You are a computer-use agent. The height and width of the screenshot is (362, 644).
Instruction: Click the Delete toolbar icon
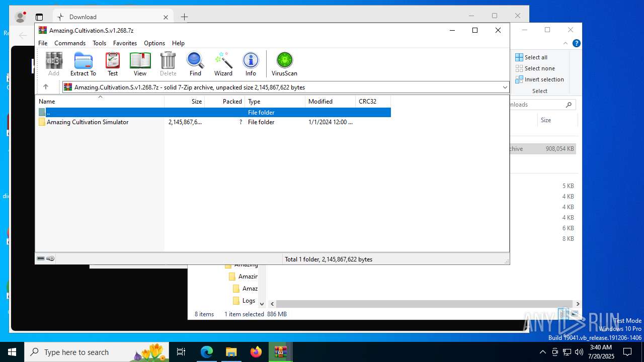pos(168,64)
